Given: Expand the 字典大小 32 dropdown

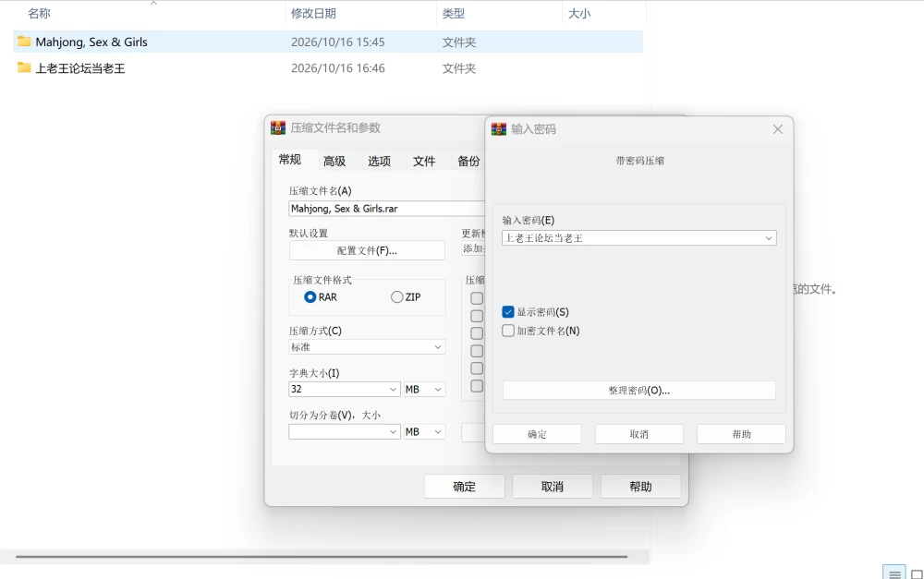Looking at the screenshot, I should (393, 390).
